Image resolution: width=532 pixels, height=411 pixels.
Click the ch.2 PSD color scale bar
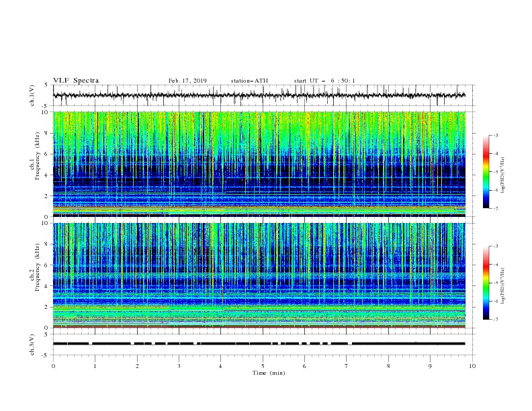point(486,283)
